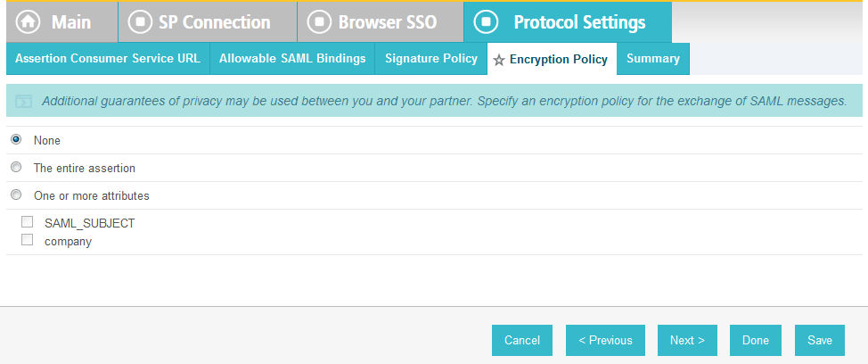The width and height of the screenshot is (868, 364).
Task: Click the SP Connection step circle icon
Action: point(140,22)
